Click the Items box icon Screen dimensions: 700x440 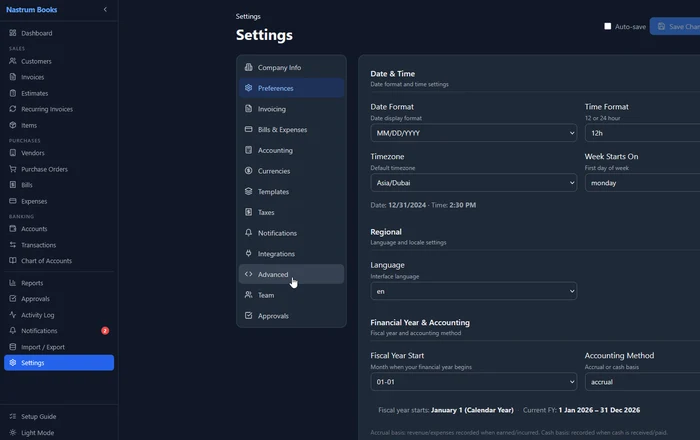[12, 125]
